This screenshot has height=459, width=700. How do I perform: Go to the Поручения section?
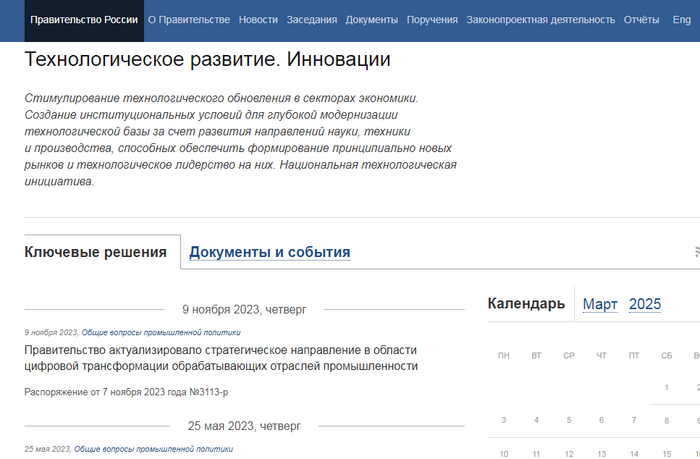click(x=434, y=20)
